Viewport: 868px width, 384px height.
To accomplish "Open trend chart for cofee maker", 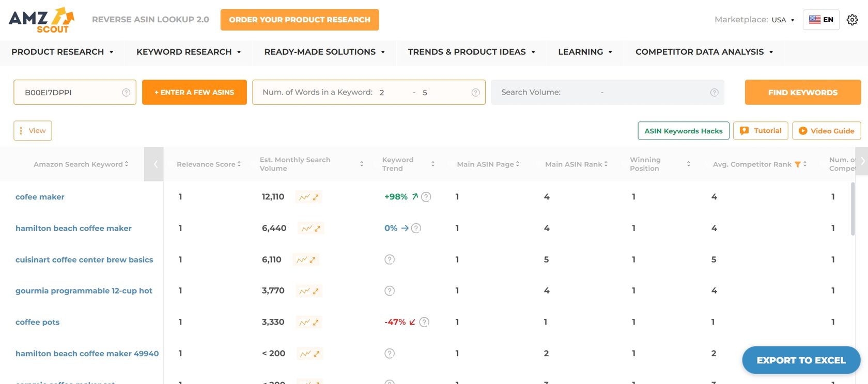I will pos(309,197).
